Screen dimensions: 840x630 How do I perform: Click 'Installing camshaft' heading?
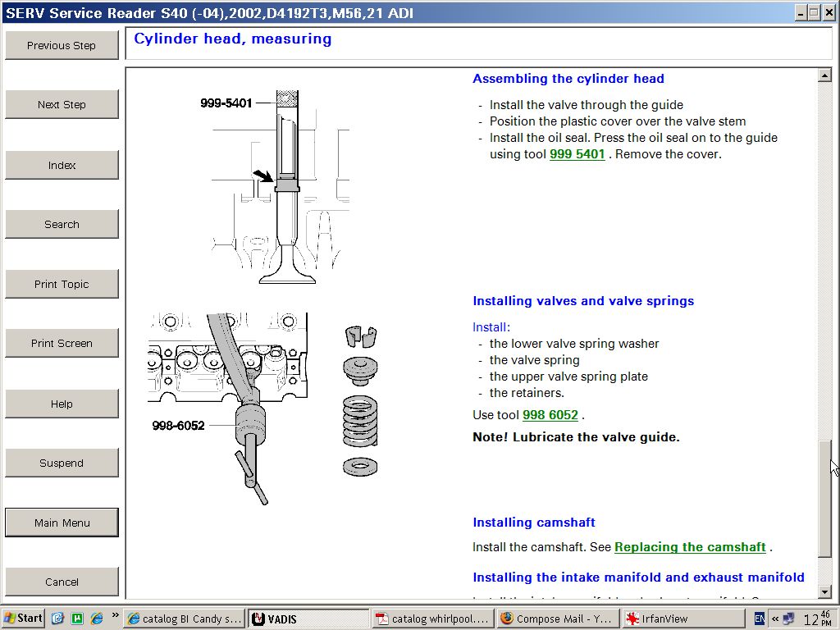tap(534, 523)
